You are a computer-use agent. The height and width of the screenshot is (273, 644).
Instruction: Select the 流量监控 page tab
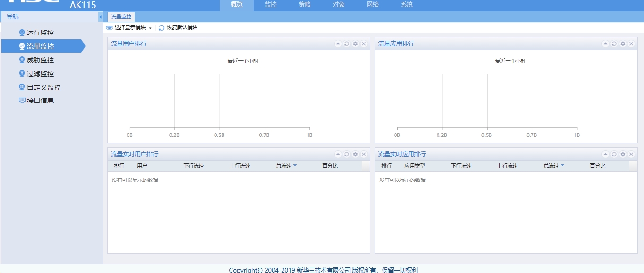point(121,17)
